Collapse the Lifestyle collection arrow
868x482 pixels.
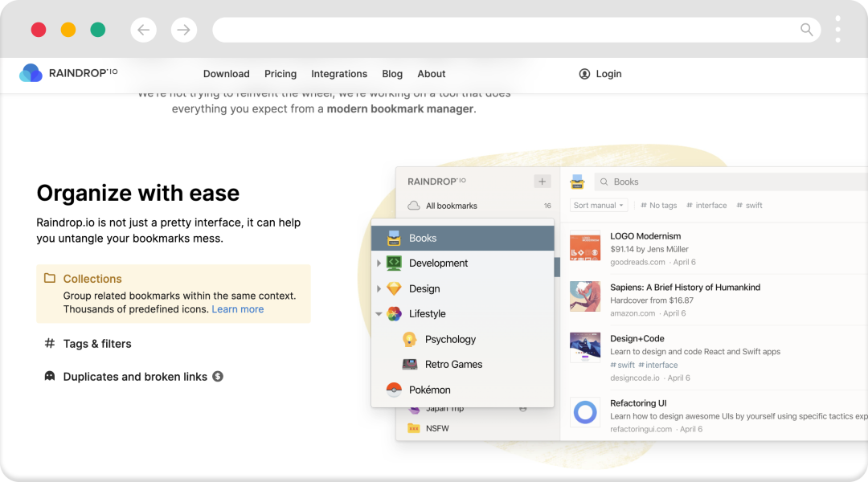pos(379,314)
